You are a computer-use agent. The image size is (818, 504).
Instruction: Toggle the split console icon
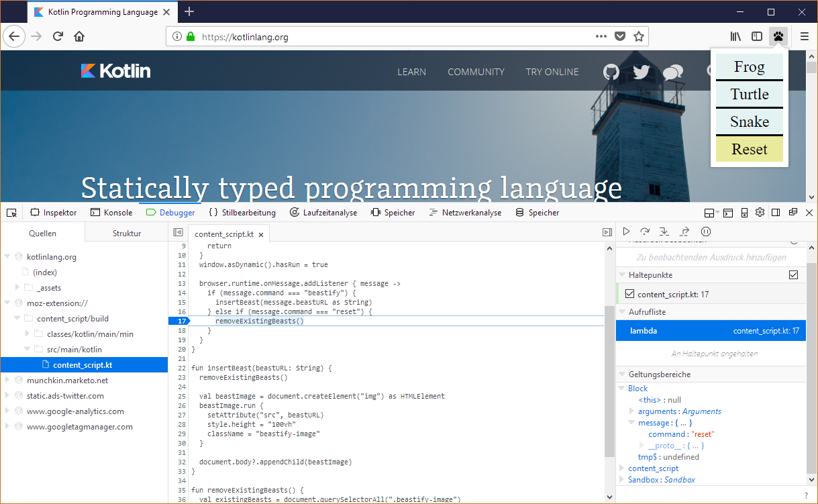tap(729, 213)
